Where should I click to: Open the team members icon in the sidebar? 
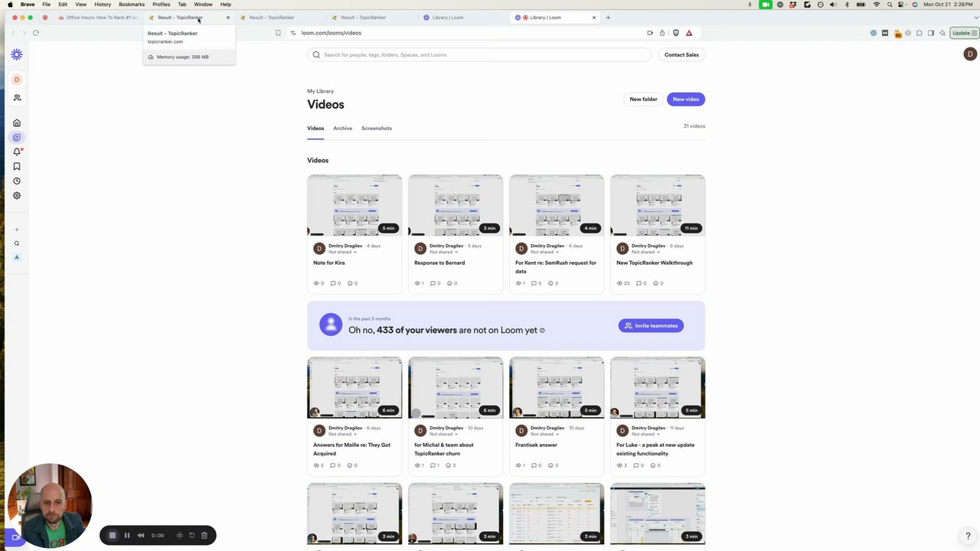point(17,98)
